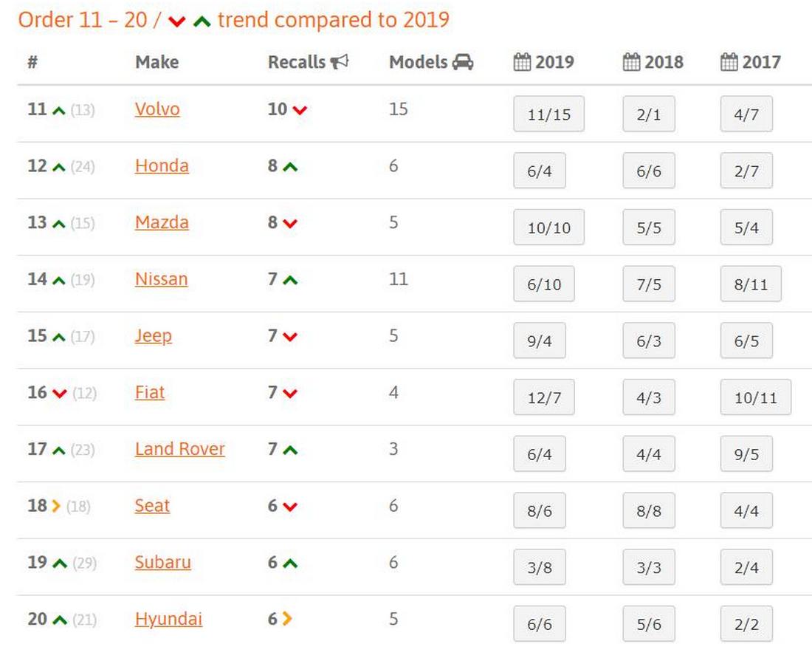Click the Make column header
812x661 pixels.
156,62
